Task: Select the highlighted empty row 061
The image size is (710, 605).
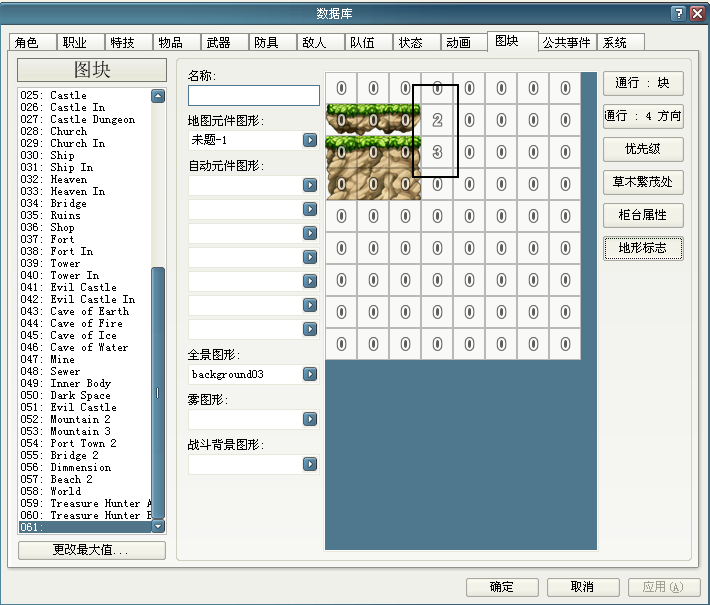Action: (x=85, y=527)
